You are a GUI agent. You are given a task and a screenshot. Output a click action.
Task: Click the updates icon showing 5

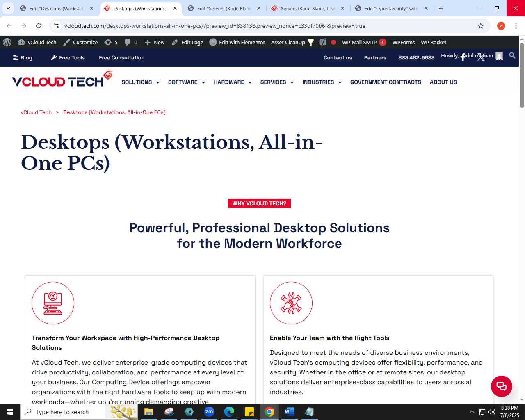pyautogui.click(x=111, y=42)
